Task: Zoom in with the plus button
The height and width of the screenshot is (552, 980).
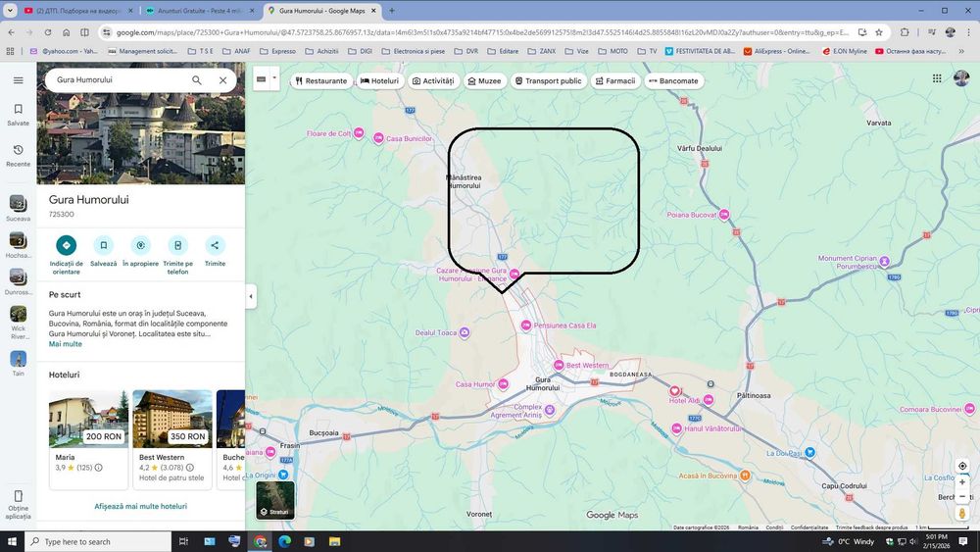Action: [962, 482]
